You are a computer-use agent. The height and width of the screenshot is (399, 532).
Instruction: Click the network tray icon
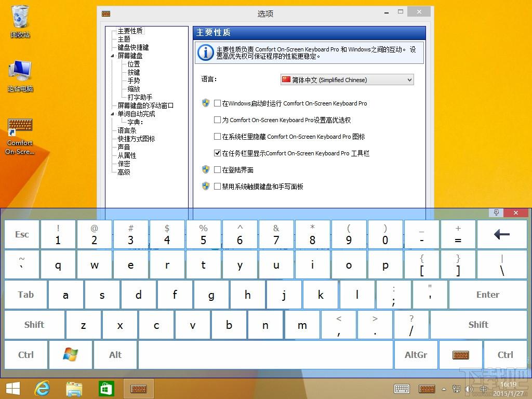[457, 389]
